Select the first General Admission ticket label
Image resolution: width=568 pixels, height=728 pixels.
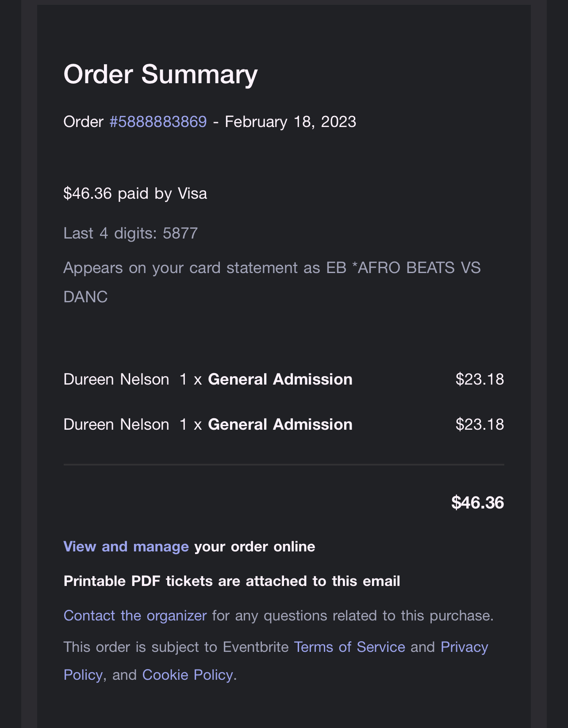(280, 379)
